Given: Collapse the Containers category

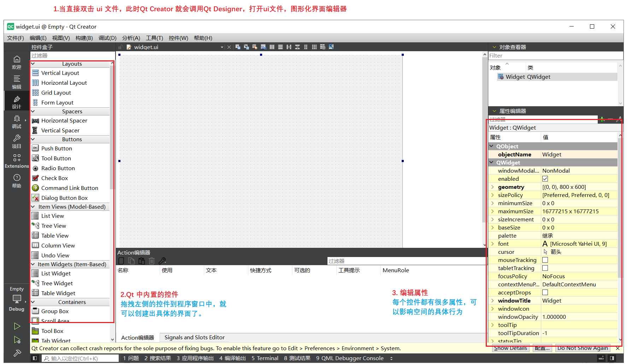Looking at the screenshot, I should 33,302.
